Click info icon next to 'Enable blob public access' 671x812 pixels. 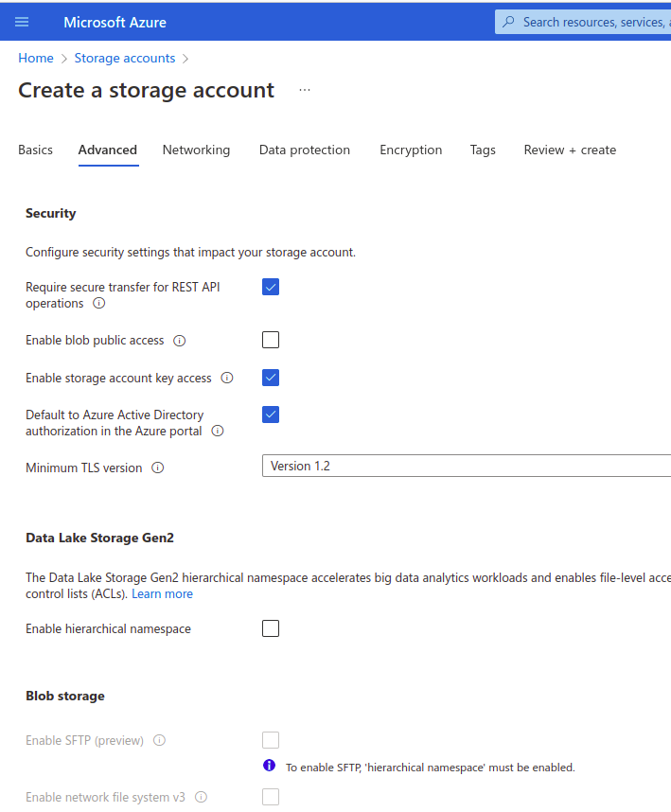click(179, 340)
